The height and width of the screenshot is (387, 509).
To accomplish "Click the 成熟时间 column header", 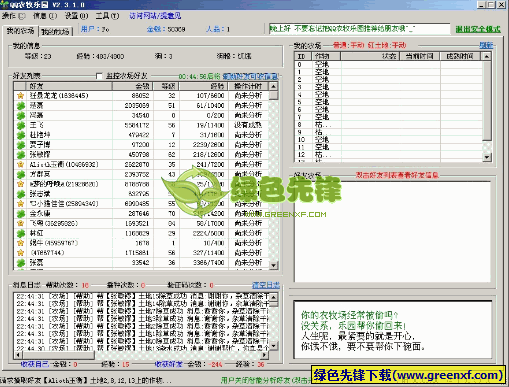I will point(460,56).
